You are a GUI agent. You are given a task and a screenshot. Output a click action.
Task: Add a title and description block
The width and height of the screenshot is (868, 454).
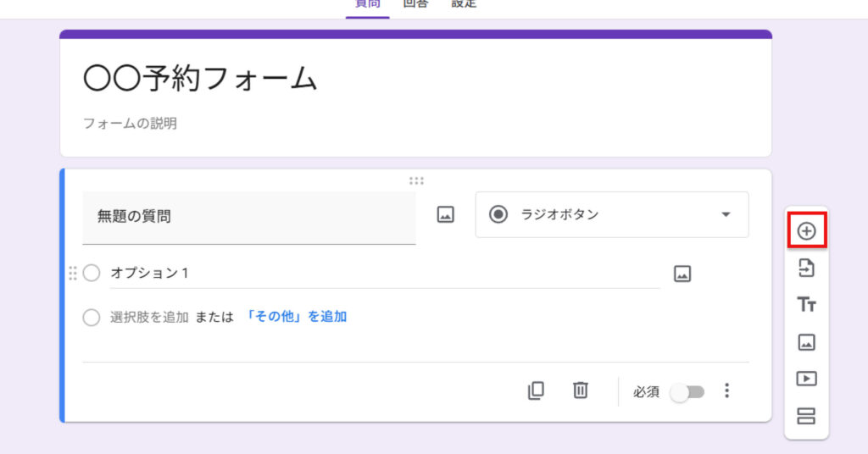pos(806,305)
